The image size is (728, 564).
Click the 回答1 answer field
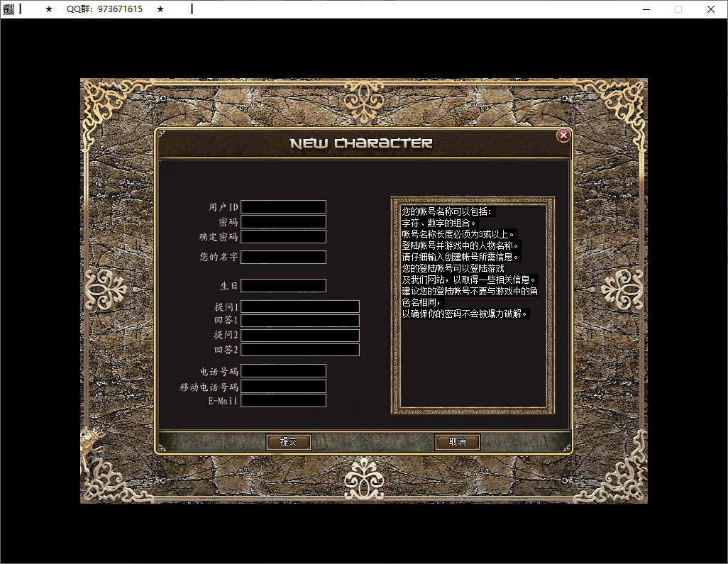point(299,320)
